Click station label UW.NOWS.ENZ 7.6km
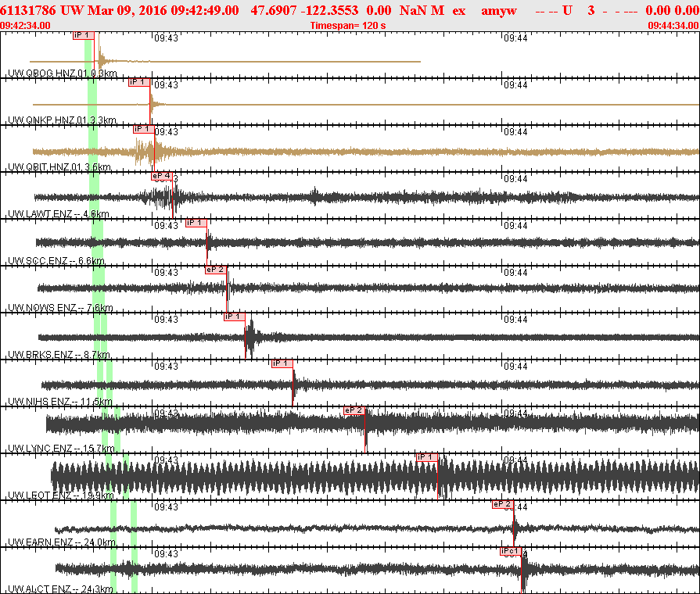The width and height of the screenshot is (700, 594). tap(60, 307)
